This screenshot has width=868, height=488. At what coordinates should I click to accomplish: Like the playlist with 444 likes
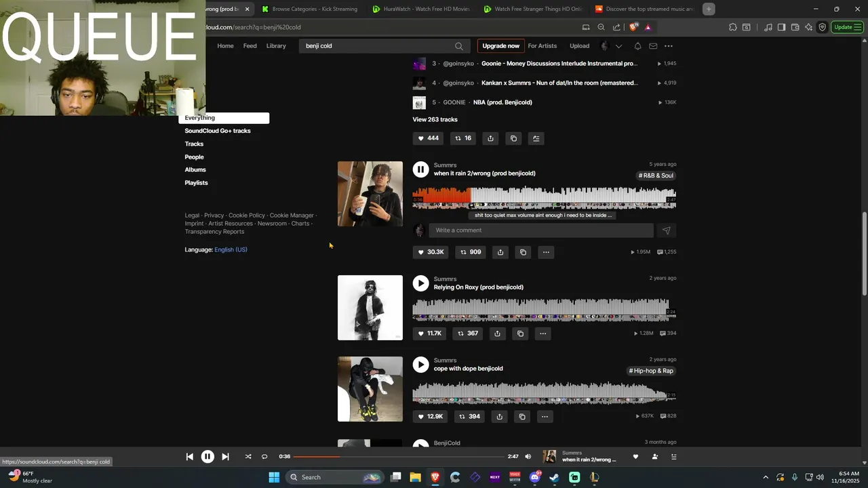coord(428,138)
